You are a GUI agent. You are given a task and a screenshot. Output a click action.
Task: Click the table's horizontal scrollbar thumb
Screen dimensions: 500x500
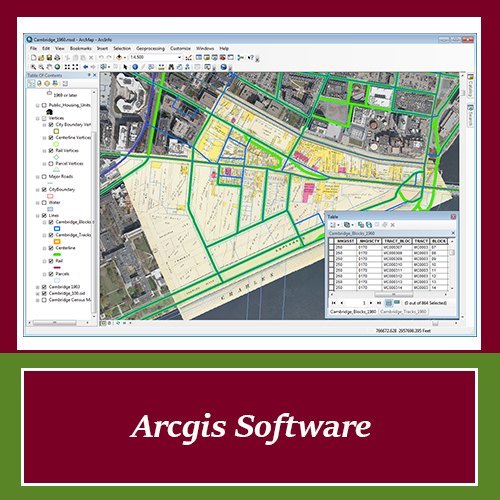click(x=394, y=295)
